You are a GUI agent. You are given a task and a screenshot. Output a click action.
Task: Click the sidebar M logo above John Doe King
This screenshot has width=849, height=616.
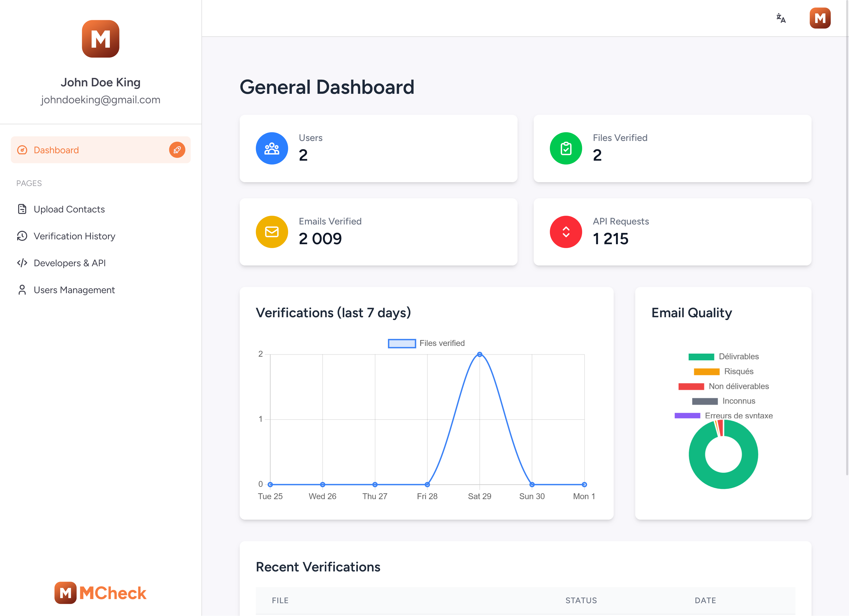click(x=100, y=38)
